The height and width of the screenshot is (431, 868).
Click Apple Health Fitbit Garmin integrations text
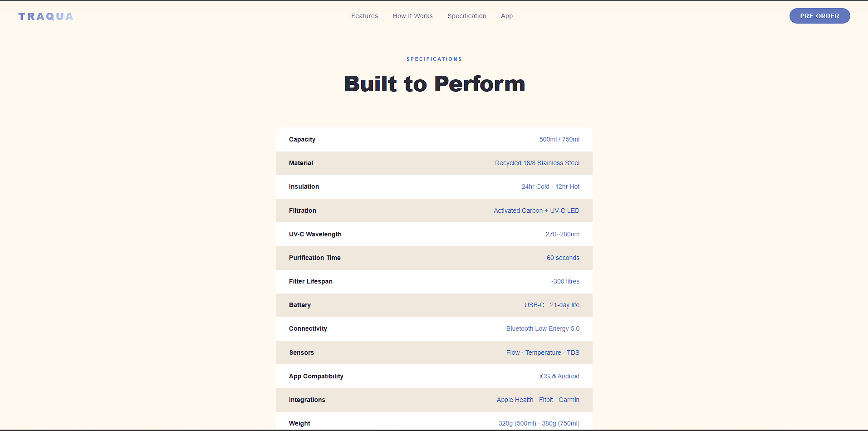[538, 400]
